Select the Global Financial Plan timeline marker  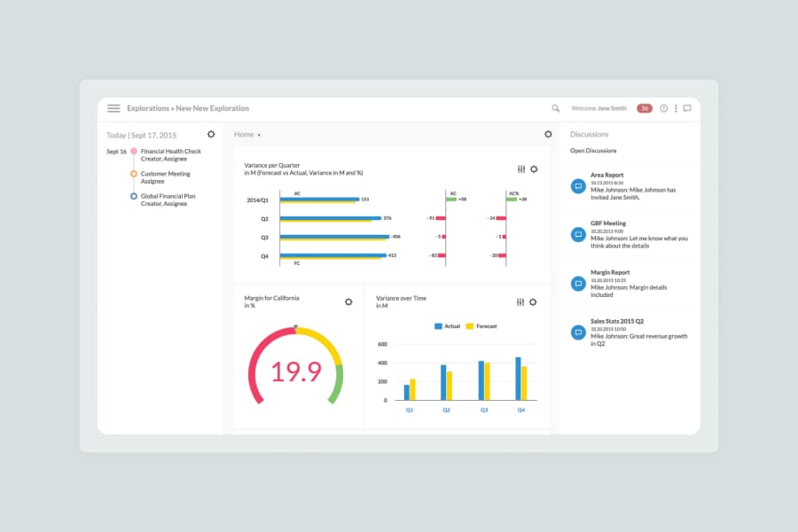tap(134, 196)
